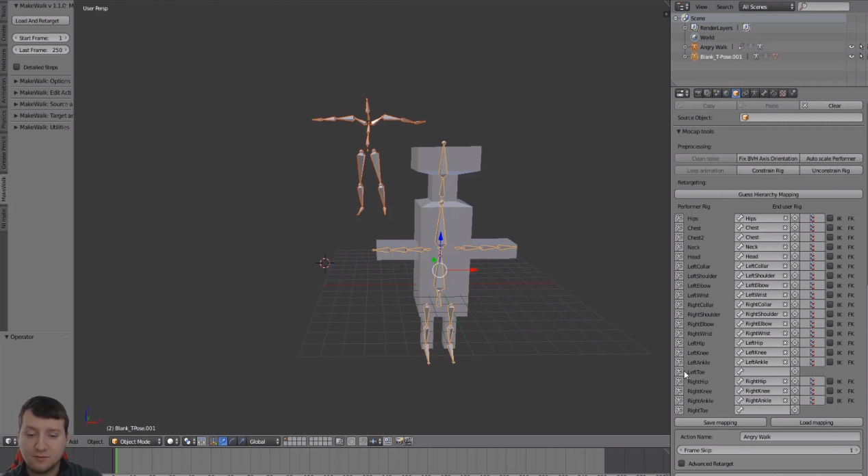868x476 pixels.
Task: Open the All Scenes display dropdown
Action: tap(767, 6)
